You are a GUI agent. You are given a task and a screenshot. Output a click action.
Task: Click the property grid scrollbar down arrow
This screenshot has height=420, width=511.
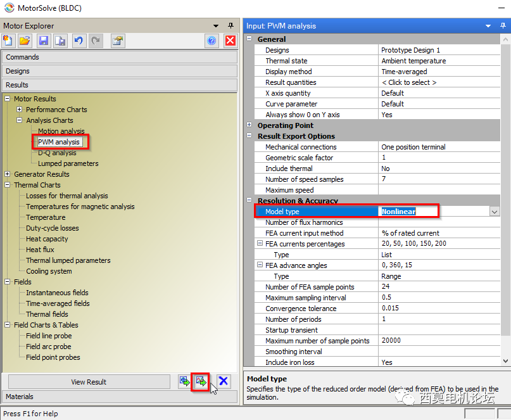click(505, 361)
